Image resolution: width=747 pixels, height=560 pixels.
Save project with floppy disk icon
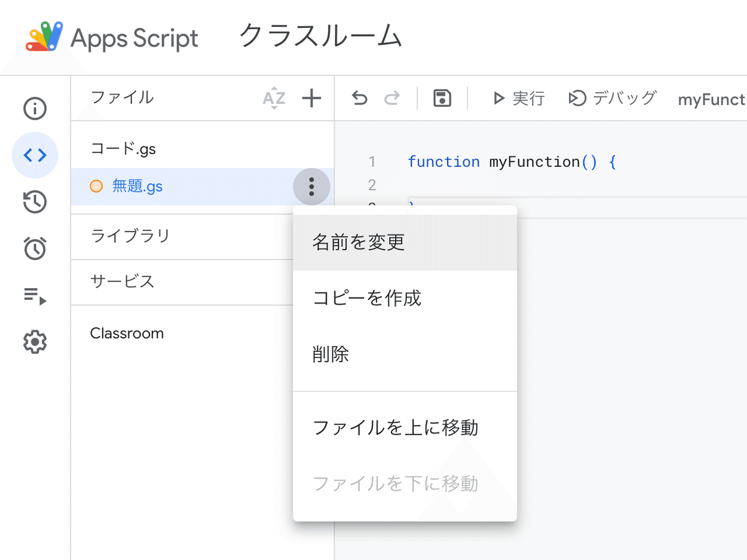(x=442, y=98)
